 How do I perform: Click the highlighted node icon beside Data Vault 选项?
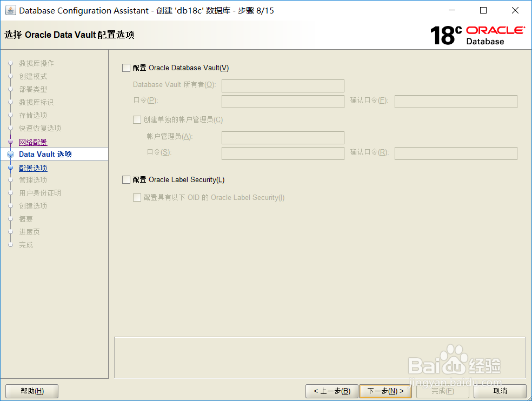tap(10, 154)
